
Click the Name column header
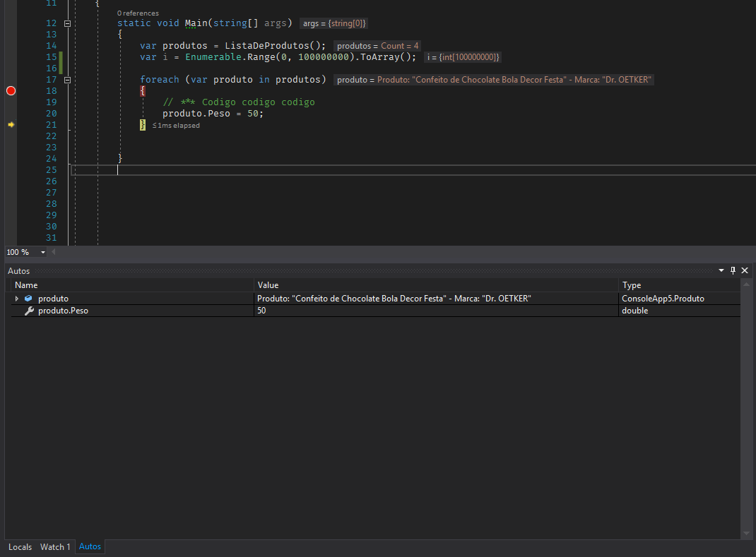[133, 285]
